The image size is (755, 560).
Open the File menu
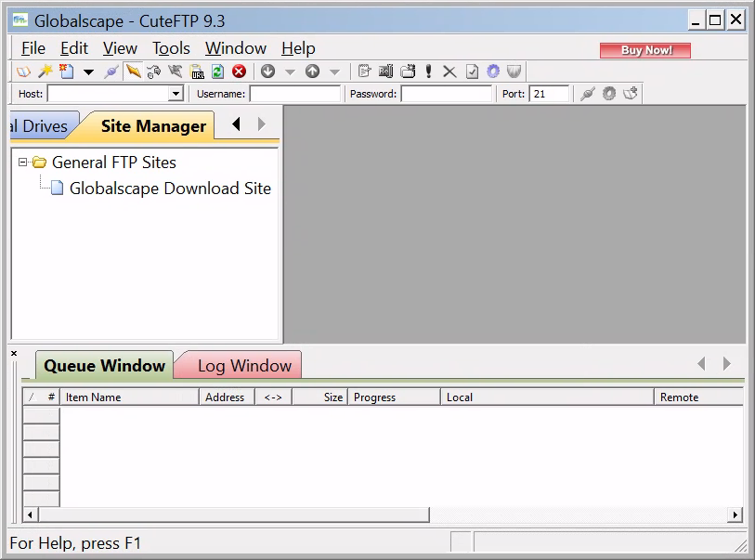click(33, 48)
